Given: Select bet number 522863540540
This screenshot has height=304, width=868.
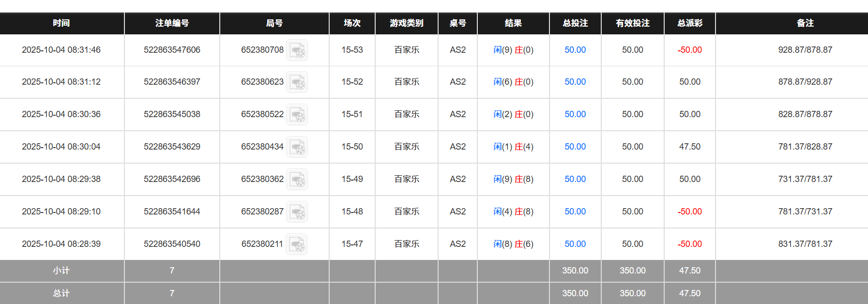Looking at the screenshot, I should [172, 244].
